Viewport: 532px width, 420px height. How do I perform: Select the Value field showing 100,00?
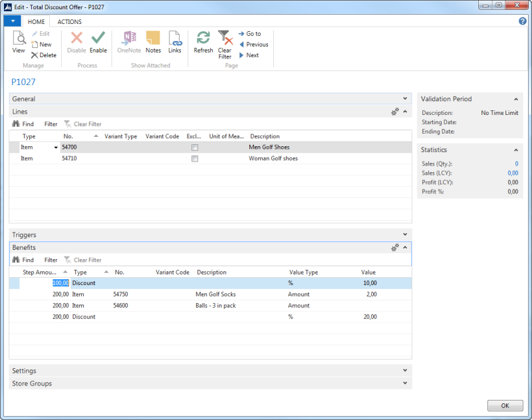point(61,283)
